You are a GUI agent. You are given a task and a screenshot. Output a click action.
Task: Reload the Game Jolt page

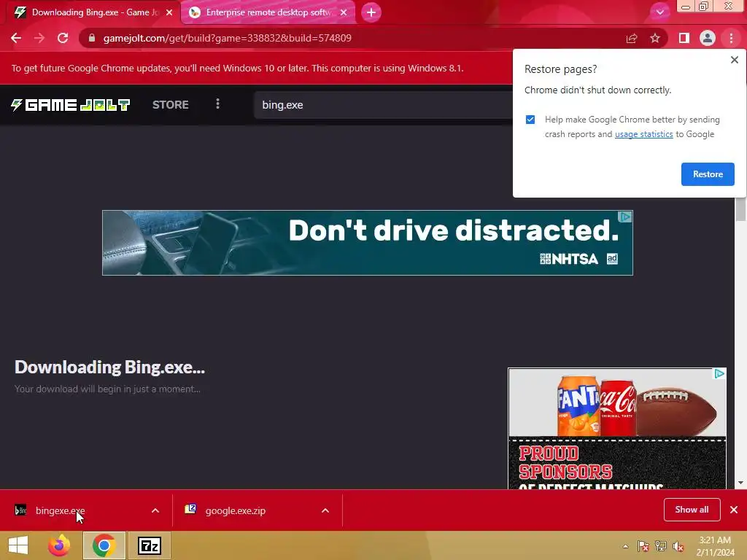click(63, 38)
